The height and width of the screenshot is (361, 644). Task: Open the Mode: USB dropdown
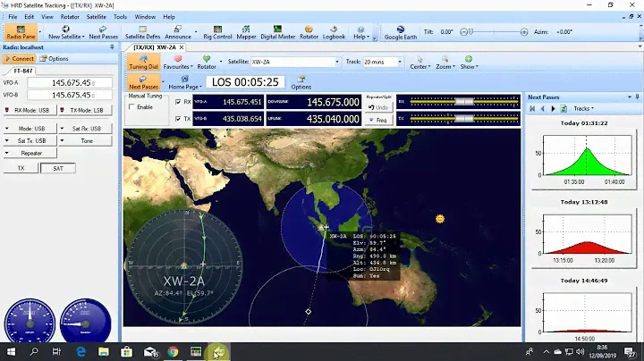point(32,129)
